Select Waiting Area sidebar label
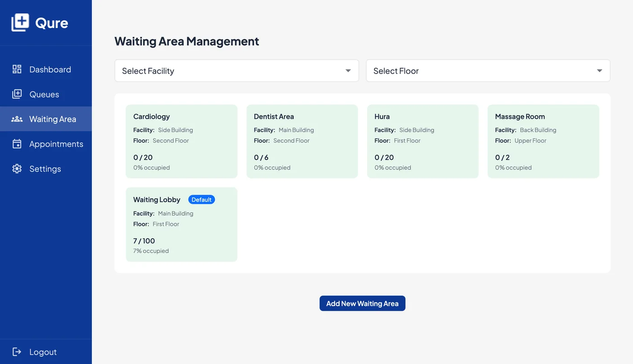 click(x=52, y=119)
